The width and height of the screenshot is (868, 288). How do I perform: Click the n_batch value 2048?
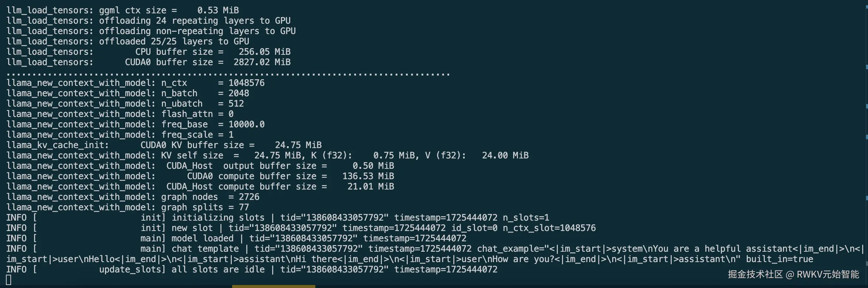[x=238, y=93]
